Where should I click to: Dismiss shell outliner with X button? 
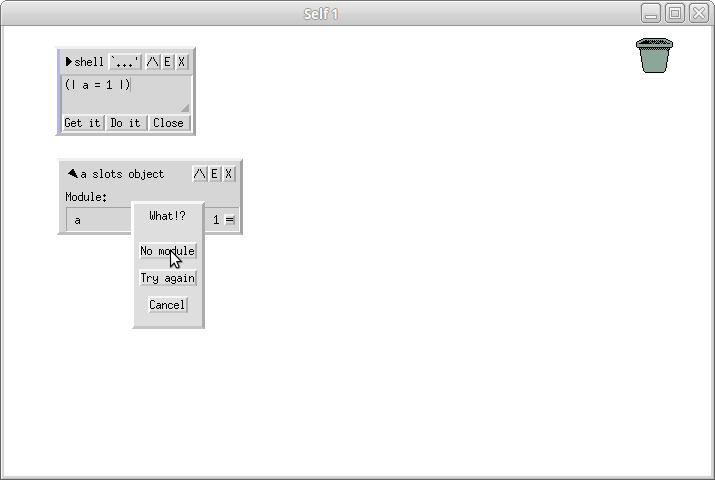[x=181, y=62]
